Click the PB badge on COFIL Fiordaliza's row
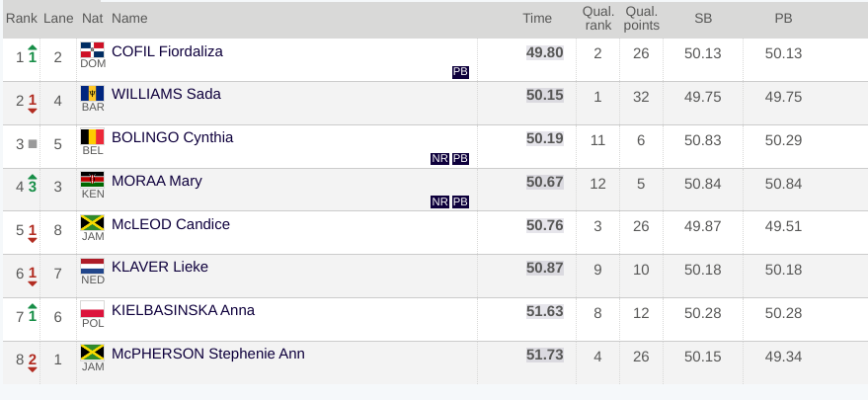The image size is (868, 400). [460, 72]
